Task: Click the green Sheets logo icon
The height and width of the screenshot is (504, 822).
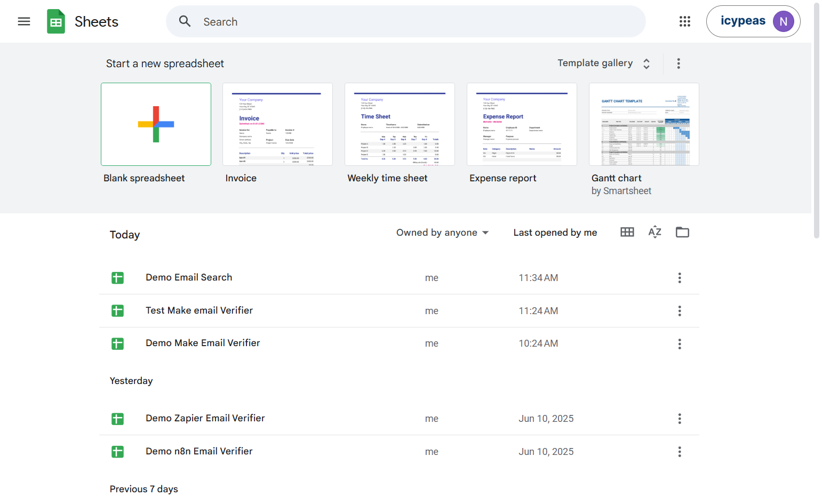Action: coord(56,21)
